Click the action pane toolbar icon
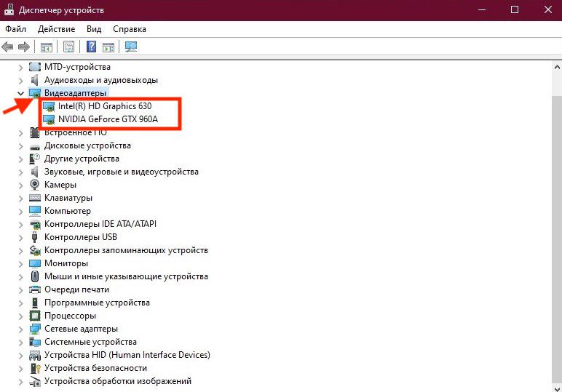 [108, 47]
